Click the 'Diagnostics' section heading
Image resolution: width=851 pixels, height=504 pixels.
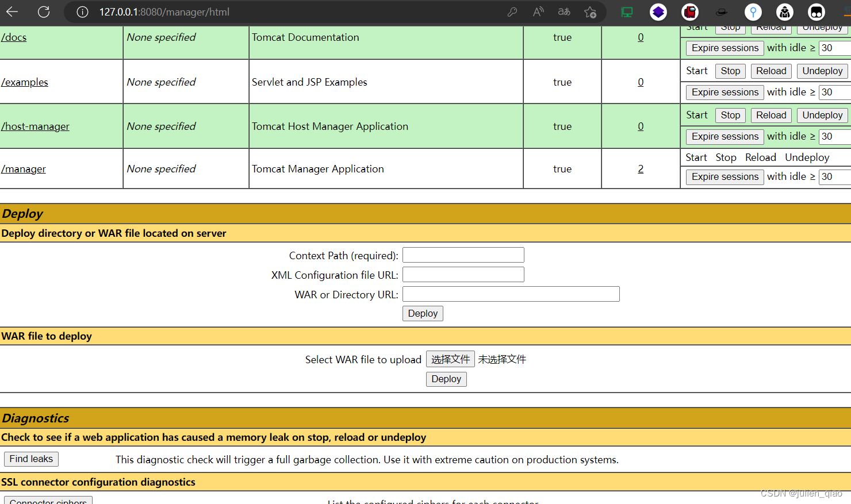point(35,418)
